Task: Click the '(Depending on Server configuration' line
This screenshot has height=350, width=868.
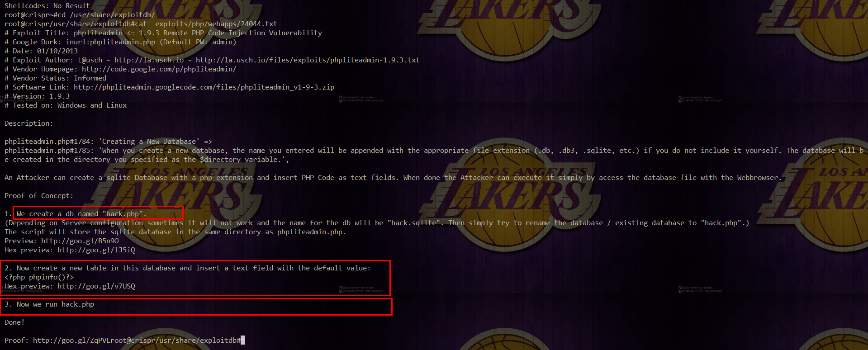Action: pos(377,223)
